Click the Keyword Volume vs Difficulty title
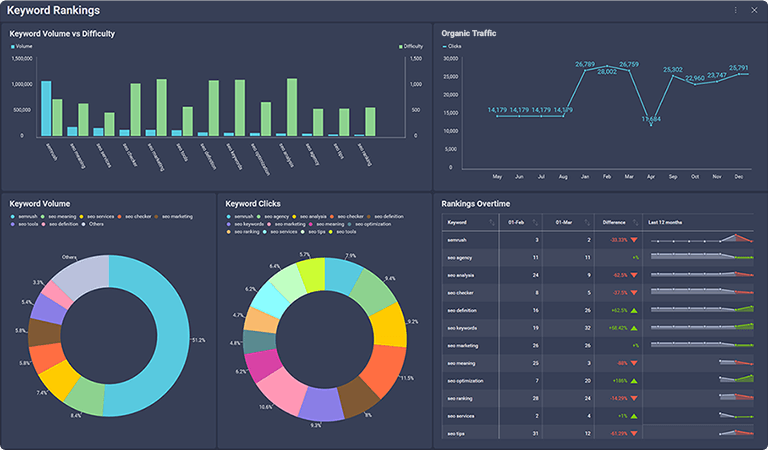Viewport: 768px width, 450px height. click(62, 34)
